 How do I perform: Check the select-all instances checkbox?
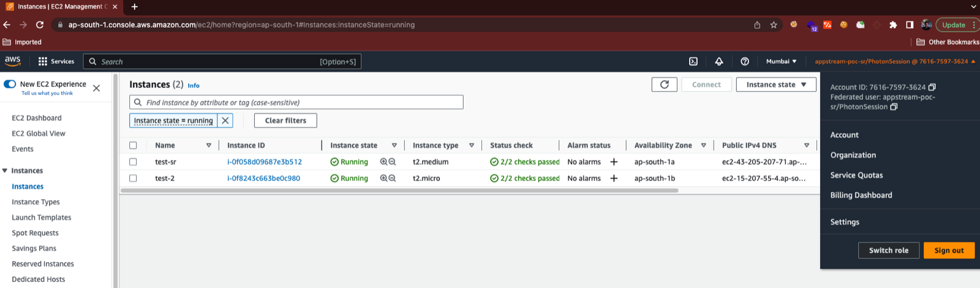pos(133,145)
